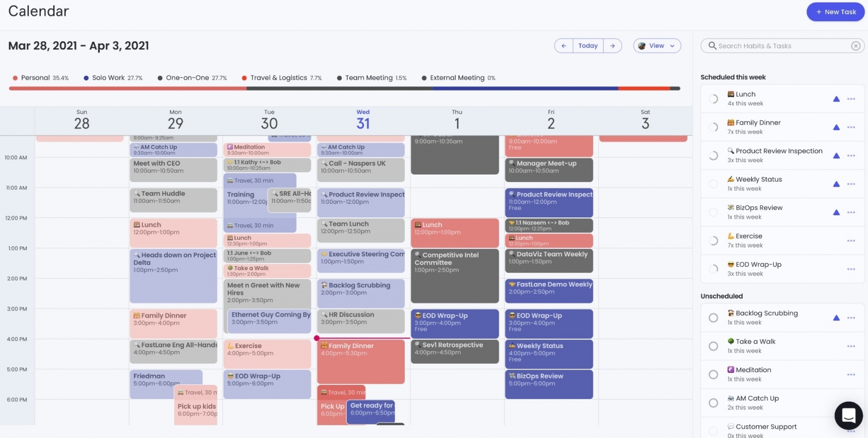The height and width of the screenshot is (438, 868).
Task: Jump to Today in calendar
Action: tap(588, 46)
